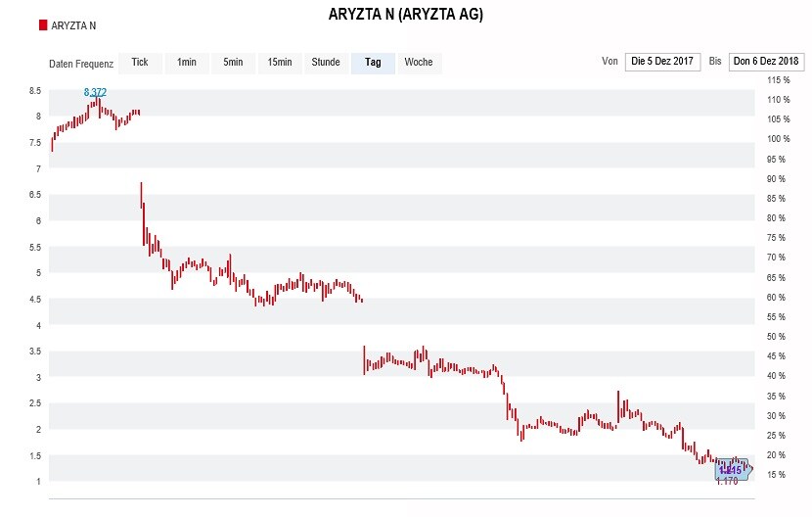Select the Stunde frequency button
Image resolution: width=812 pixels, height=517 pixels.
pyautogui.click(x=326, y=63)
